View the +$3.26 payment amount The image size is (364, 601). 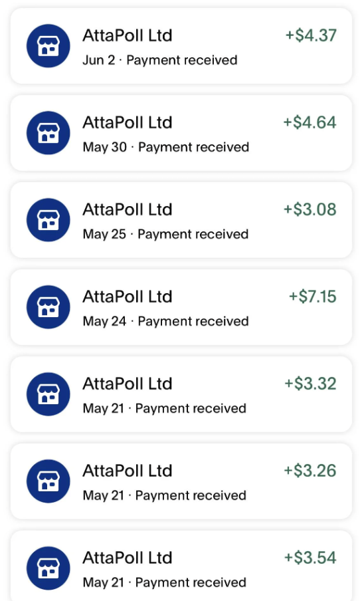point(310,470)
